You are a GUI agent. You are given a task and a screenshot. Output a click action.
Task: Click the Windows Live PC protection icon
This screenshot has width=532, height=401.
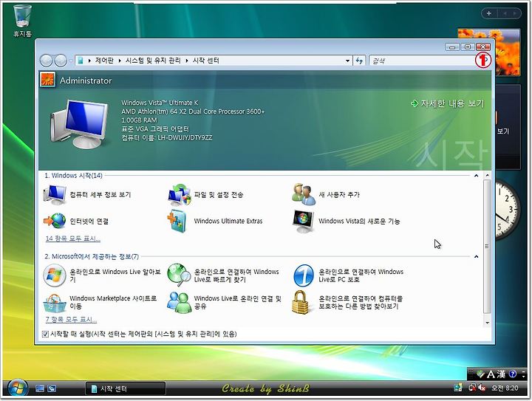click(x=304, y=275)
